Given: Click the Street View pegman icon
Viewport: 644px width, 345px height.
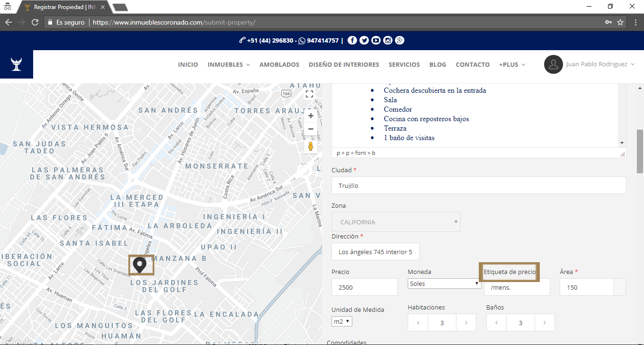Looking at the screenshot, I should click(x=311, y=146).
